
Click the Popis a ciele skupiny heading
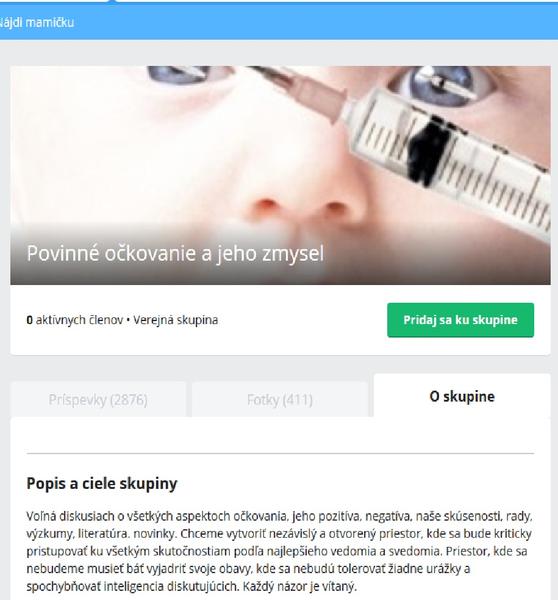click(102, 483)
